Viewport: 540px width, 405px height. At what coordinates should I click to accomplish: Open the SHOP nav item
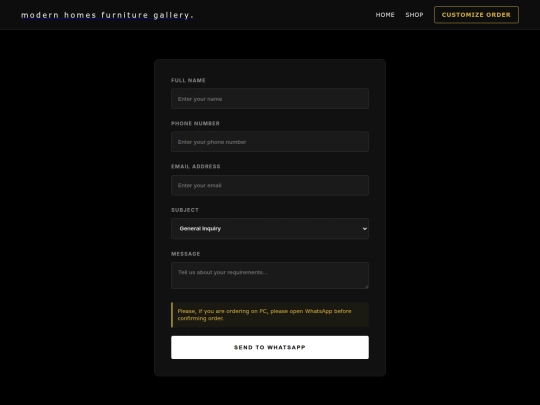(x=414, y=15)
